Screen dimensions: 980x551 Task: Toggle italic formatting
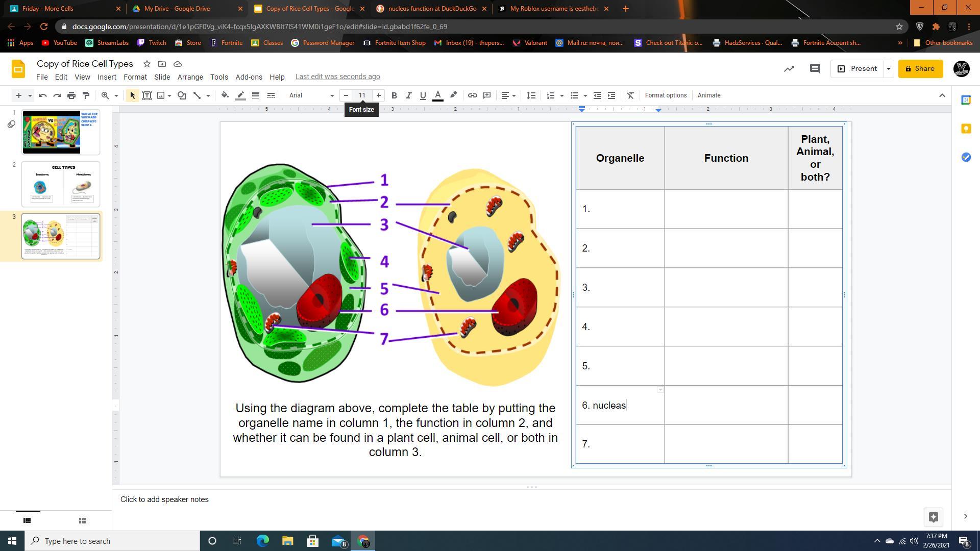point(408,95)
